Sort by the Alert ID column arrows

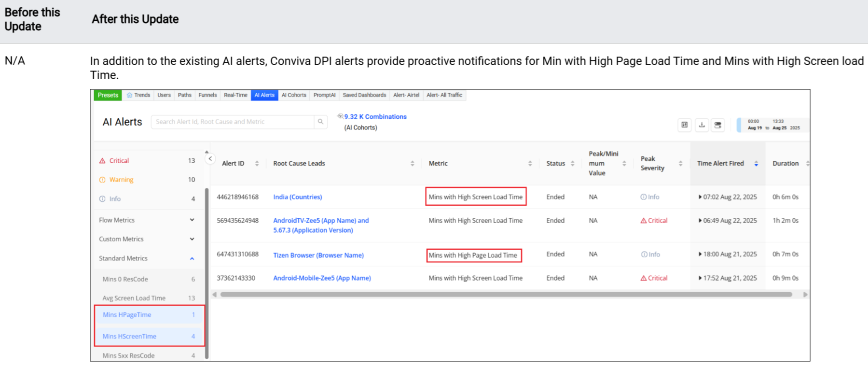point(257,164)
